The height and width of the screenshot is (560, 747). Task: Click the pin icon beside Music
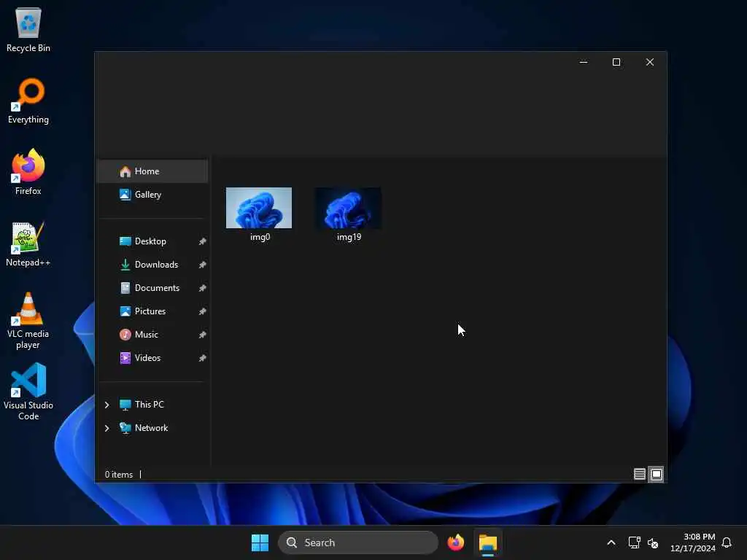click(x=203, y=335)
